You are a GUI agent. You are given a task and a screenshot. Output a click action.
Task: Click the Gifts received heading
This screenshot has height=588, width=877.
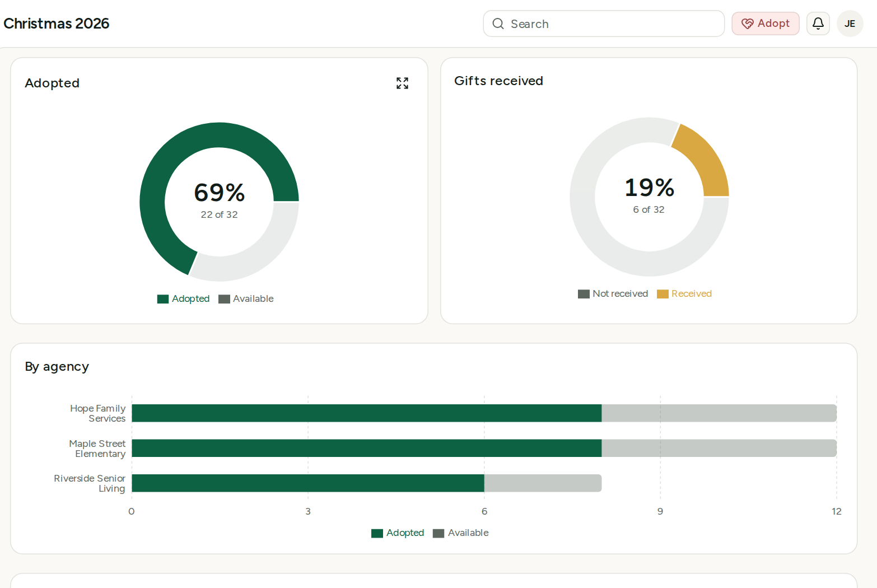click(498, 81)
